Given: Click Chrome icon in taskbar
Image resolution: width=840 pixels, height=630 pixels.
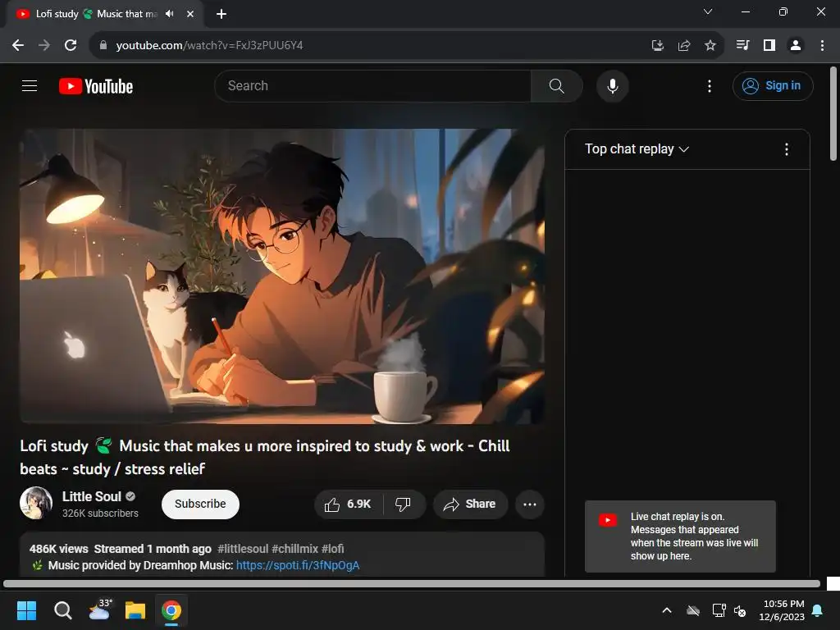Looking at the screenshot, I should (x=171, y=610).
